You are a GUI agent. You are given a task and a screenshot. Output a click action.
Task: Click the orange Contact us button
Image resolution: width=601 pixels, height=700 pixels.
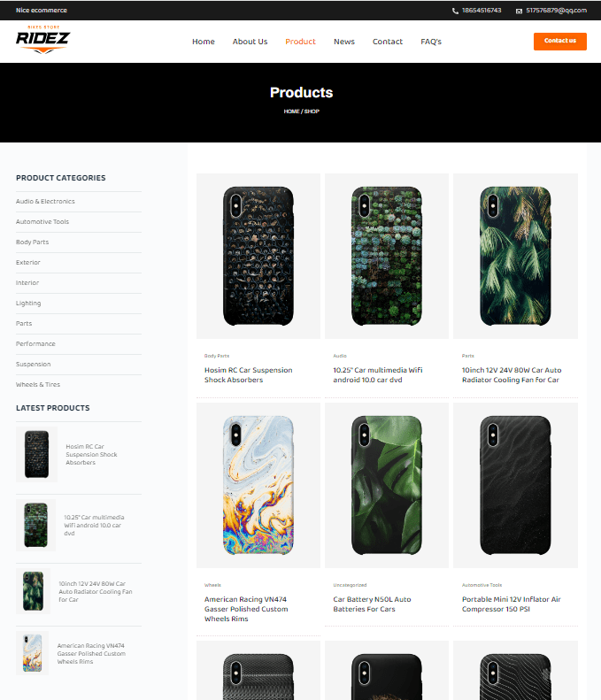click(560, 41)
